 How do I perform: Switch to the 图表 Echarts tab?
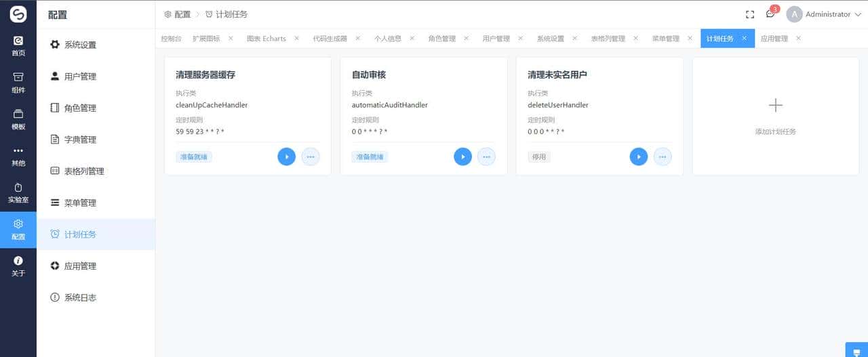pos(266,39)
